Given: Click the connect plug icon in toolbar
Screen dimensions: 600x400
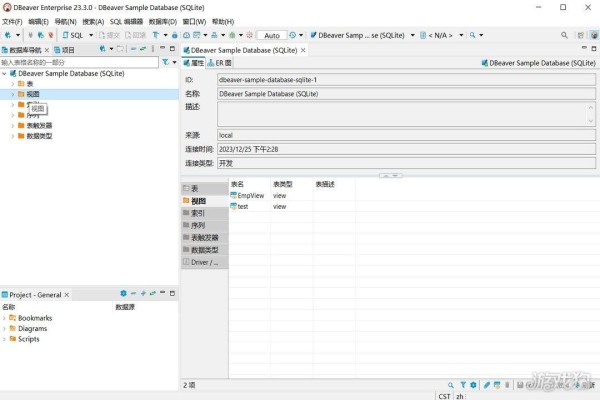Looking at the screenshot, I should click(x=30, y=35).
